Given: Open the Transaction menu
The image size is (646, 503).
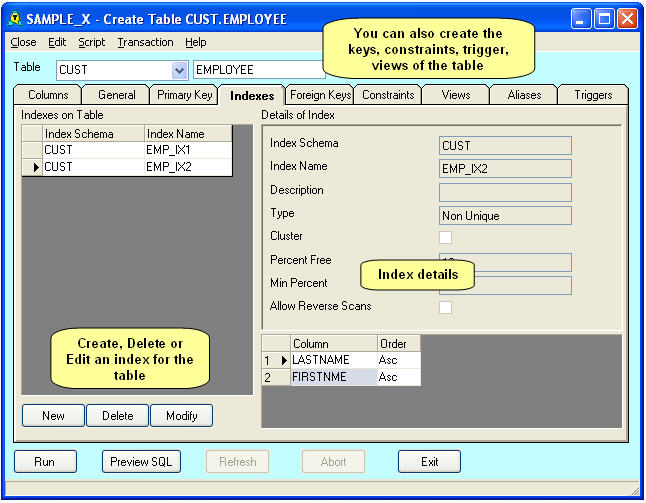Looking at the screenshot, I should pyautogui.click(x=145, y=42).
